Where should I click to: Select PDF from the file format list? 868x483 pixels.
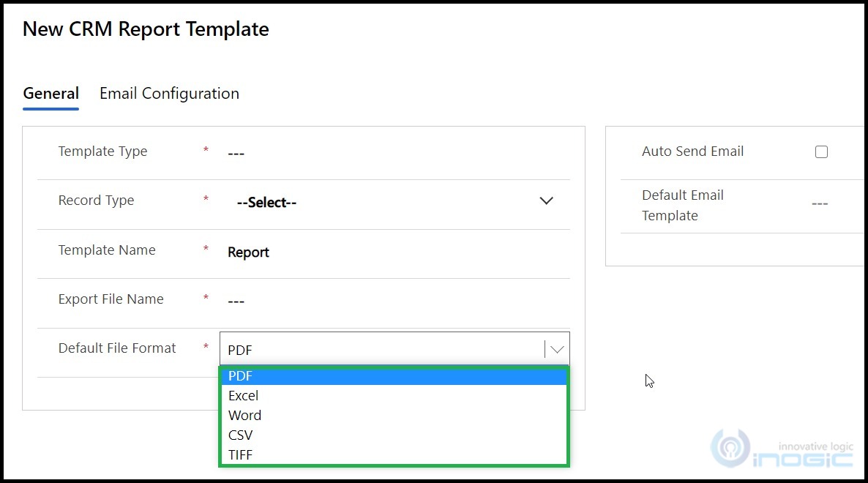[x=394, y=376]
